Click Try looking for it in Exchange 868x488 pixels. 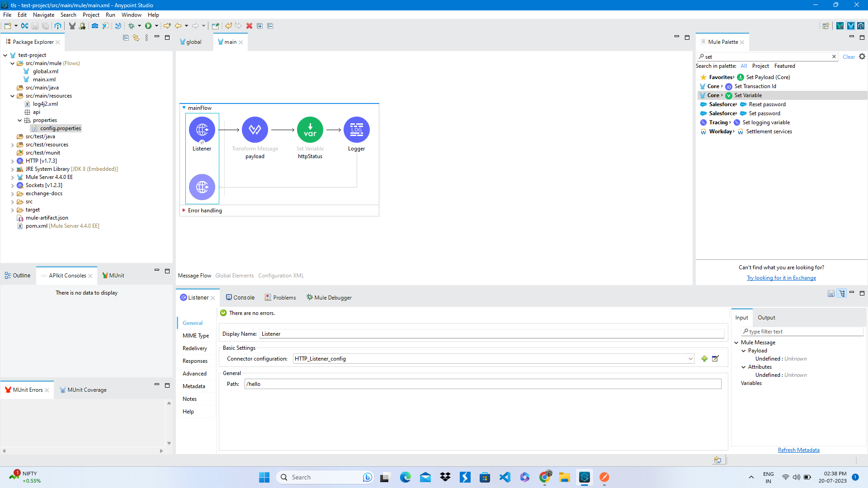[x=781, y=278]
